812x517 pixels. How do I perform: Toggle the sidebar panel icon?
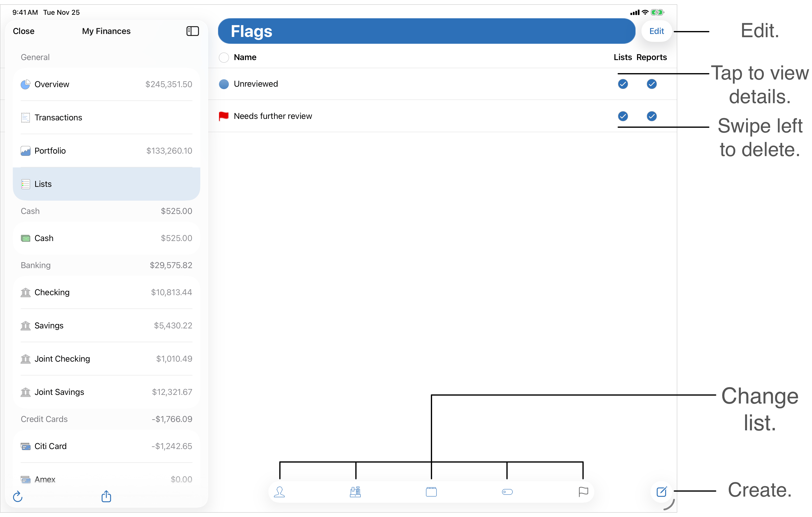(193, 31)
